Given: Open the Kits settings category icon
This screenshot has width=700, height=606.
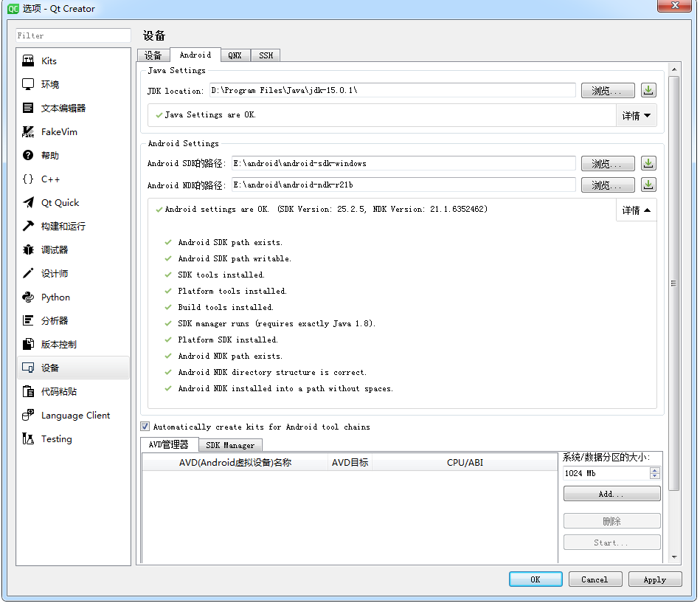Looking at the screenshot, I should tap(28, 61).
